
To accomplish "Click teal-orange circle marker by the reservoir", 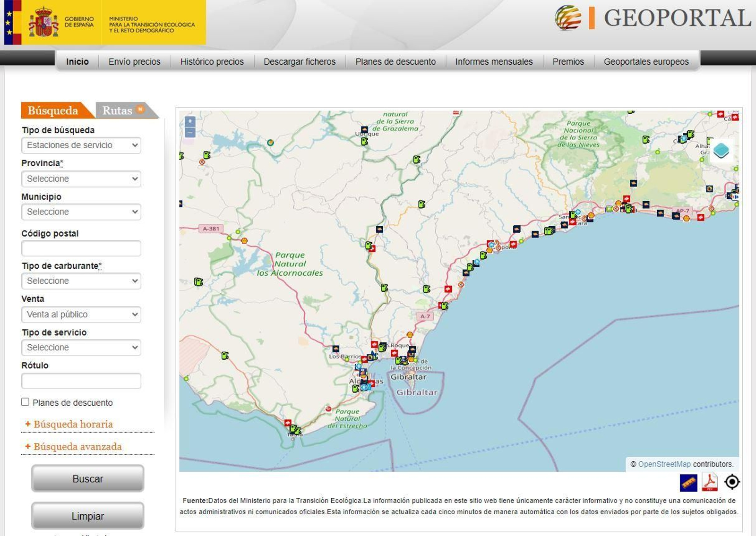I will pos(270,142).
